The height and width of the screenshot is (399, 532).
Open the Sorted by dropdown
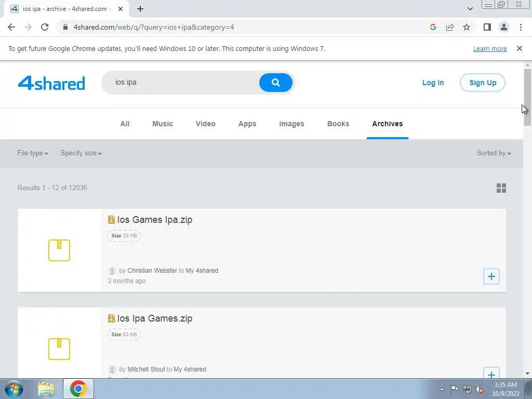coord(494,153)
